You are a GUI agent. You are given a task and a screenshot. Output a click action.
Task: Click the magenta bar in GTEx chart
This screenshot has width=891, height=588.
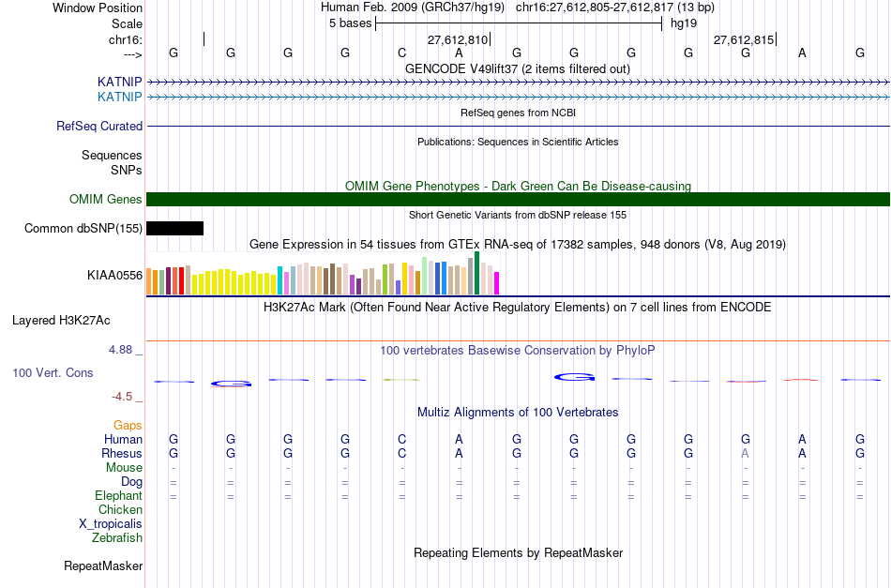497,283
